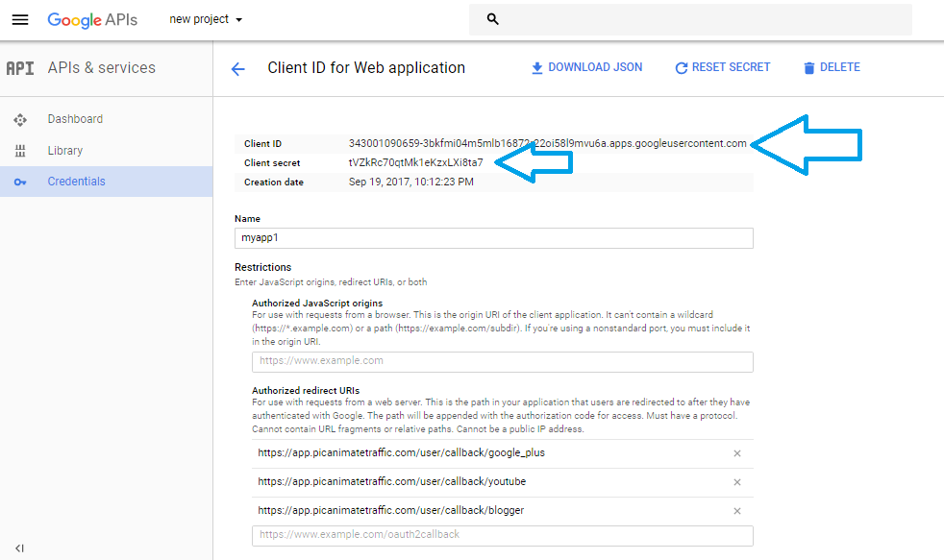Click the Creation date label
This screenshot has height=560, width=944.
point(274,183)
